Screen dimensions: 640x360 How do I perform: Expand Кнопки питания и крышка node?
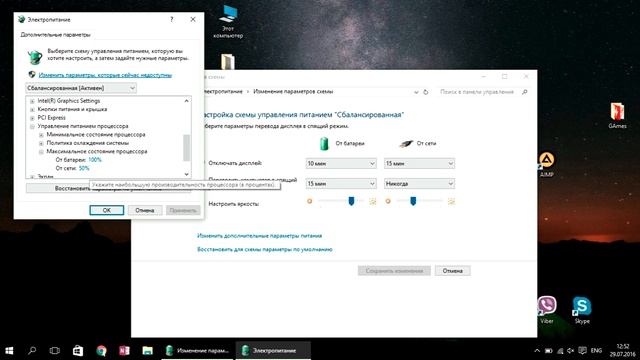coord(32,109)
